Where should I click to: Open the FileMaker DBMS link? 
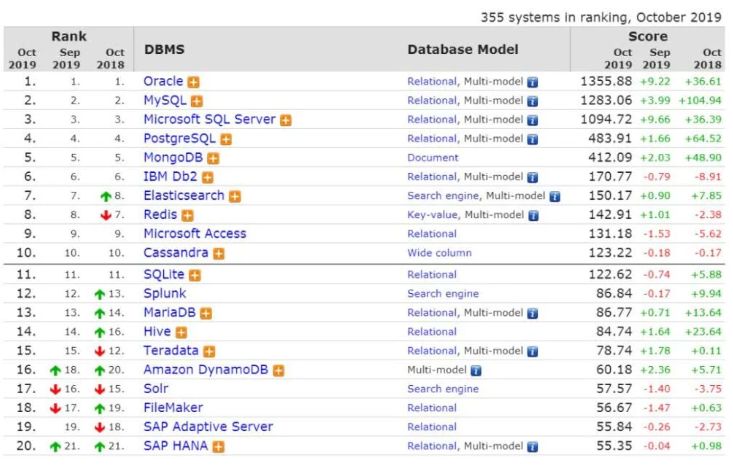[x=173, y=408]
